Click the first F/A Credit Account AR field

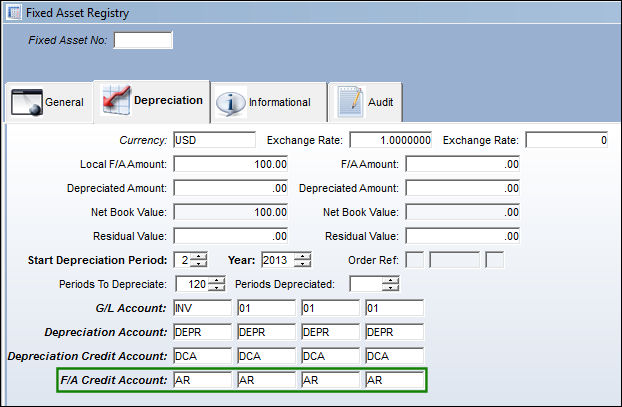(203, 380)
